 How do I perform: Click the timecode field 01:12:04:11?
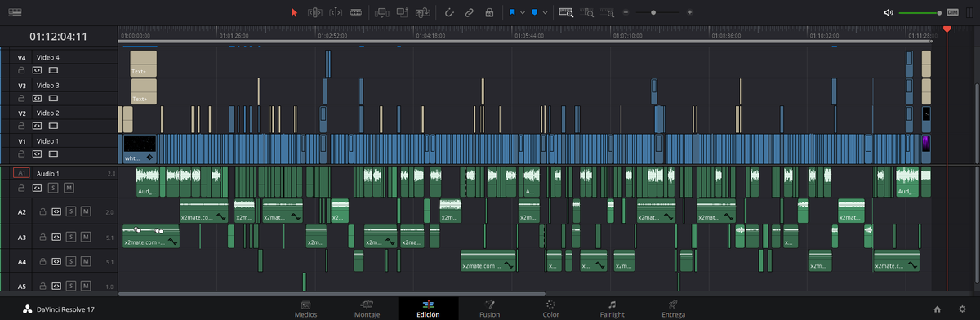click(59, 37)
